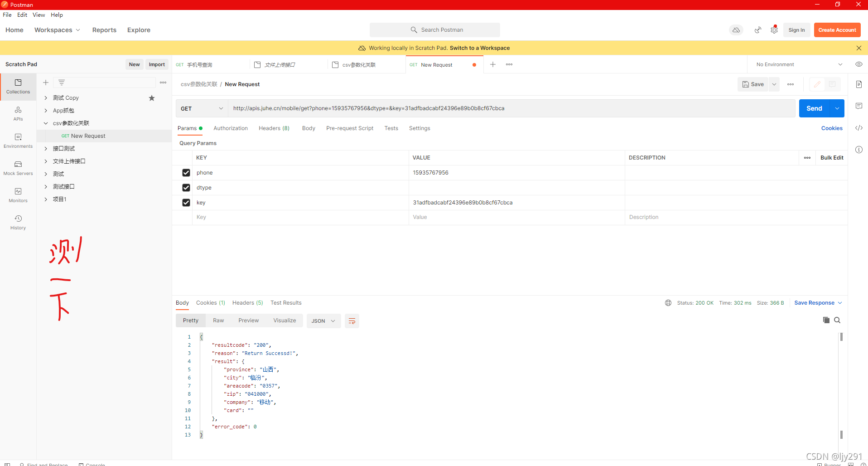Uncheck the phone query parameter
Viewport: 868px width, 466px height.
[186, 172]
